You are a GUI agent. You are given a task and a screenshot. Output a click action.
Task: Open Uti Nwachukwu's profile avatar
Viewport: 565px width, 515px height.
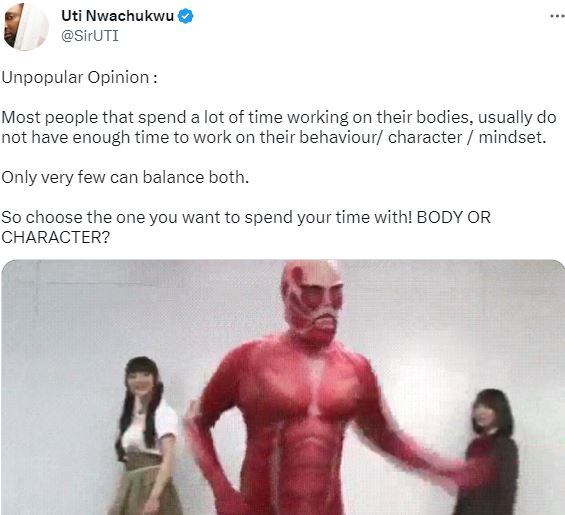click(26, 26)
